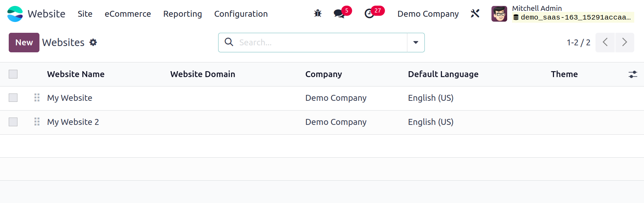Click the drag handle for My Website 2

click(x=37, y=122)
